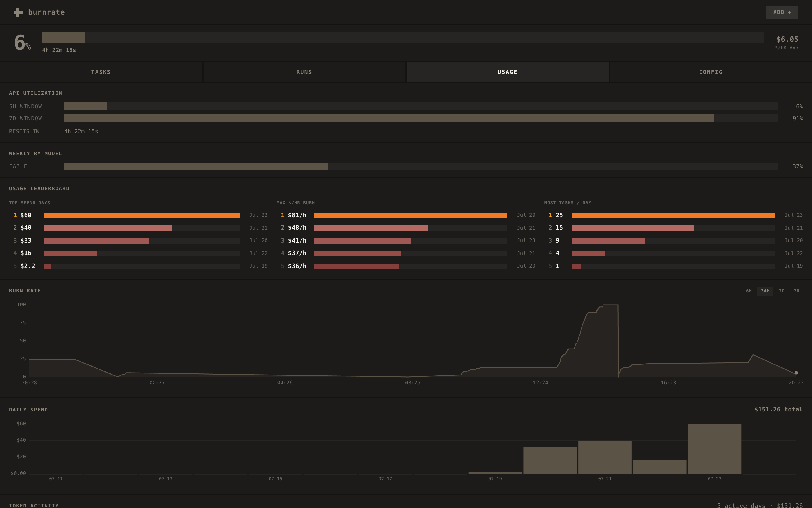Click the 4 tasks per day bar

(x=673, y=253)
